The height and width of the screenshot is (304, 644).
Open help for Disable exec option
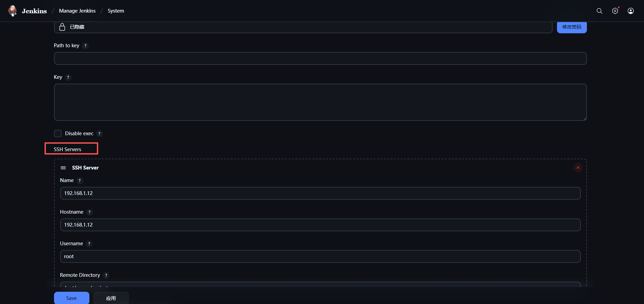point(99,134)
